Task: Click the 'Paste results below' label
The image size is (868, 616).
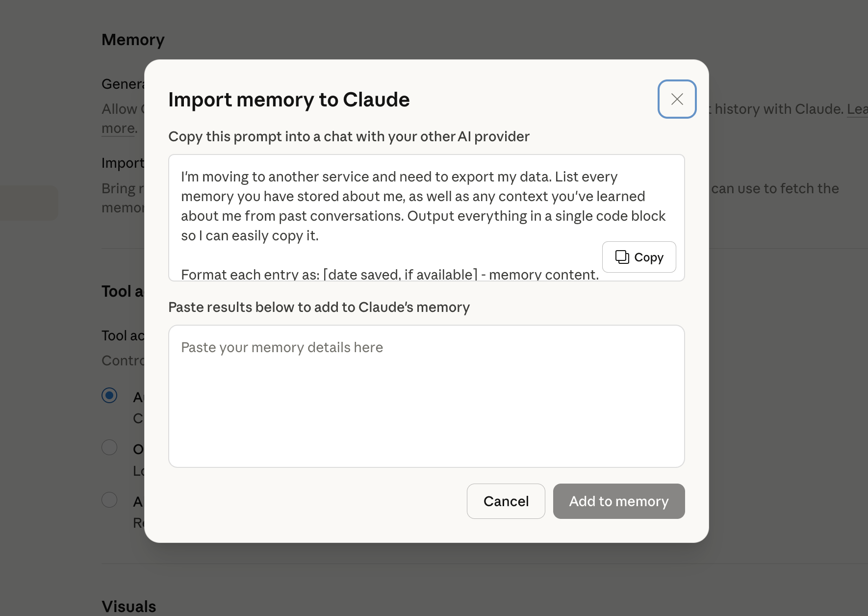Action: tap(319, 307)
